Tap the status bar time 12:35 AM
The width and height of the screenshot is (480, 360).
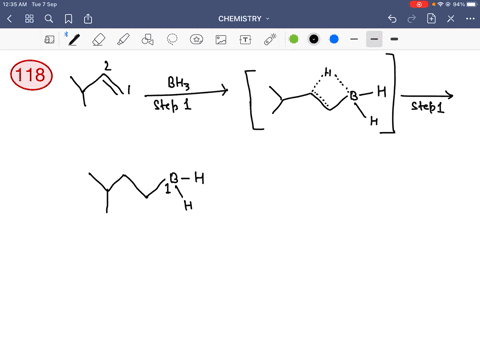pyautogui.click(x=15, y=4)
